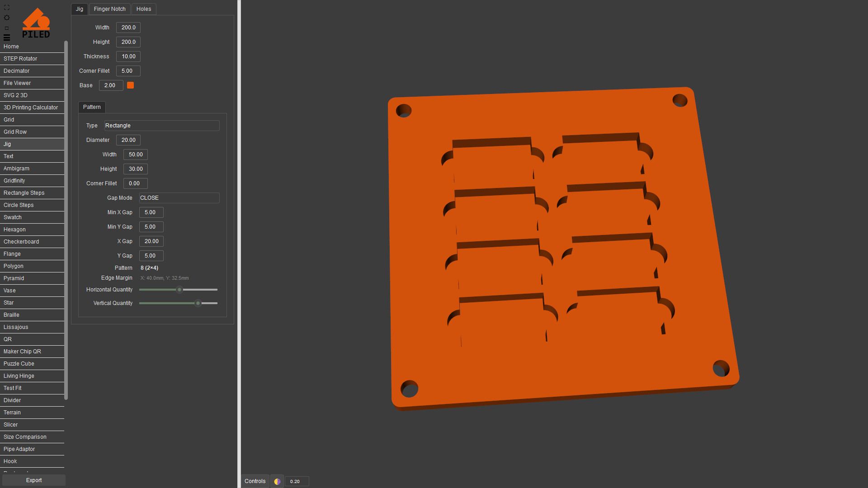Click the X Gap value field
The width and height of the screenshot is (868, 488).
click(x=151, y=241)
